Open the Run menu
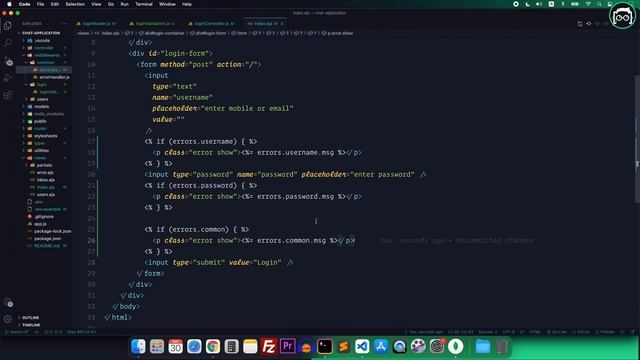The image size is (640, 360). [124, 4]
